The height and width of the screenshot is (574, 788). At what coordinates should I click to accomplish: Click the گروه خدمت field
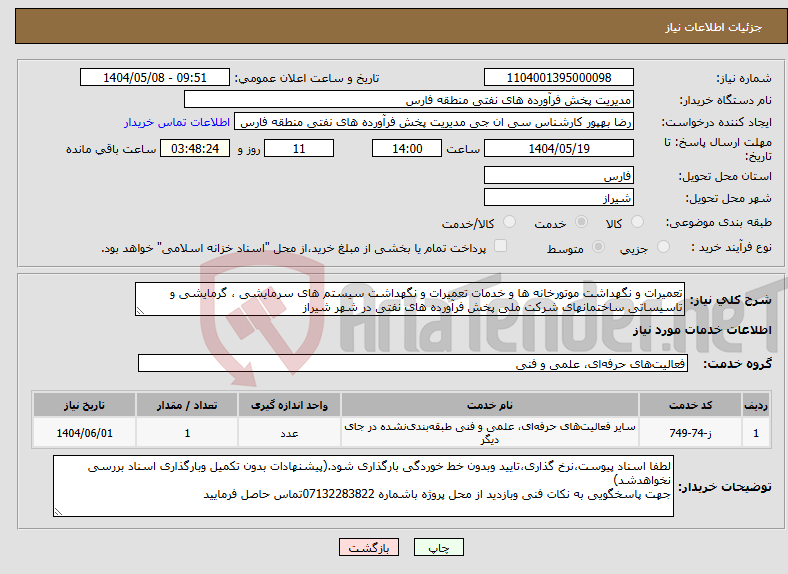pyautogui.click(x=413, y=363)
